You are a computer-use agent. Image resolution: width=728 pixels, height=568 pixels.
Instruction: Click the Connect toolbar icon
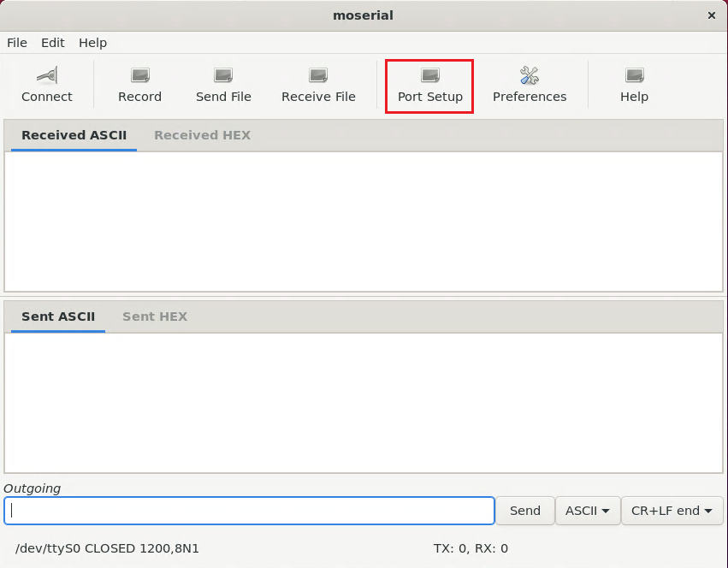click(47, 85)
